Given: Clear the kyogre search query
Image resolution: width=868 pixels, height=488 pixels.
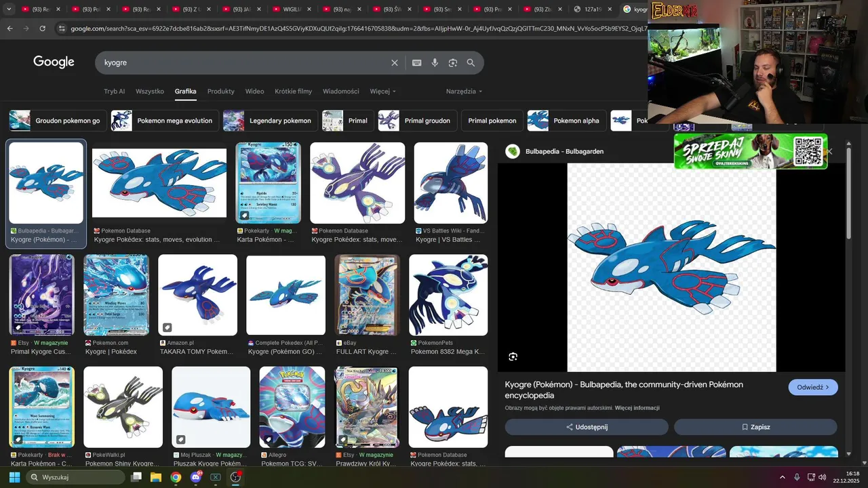Looking at the screenshot, I should pos(395,62).
